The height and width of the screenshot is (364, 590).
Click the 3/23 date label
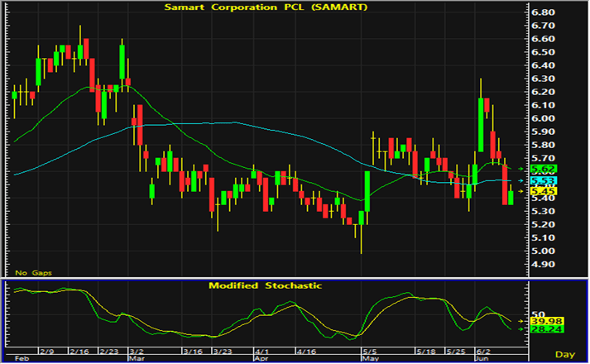[x=223, y=352]
